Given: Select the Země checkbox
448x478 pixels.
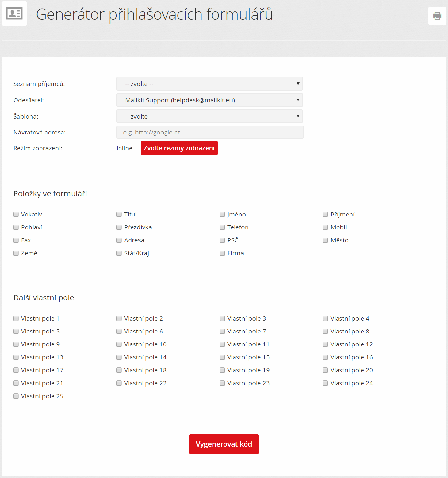Looking at the screenshot, I should pos(16,253).
